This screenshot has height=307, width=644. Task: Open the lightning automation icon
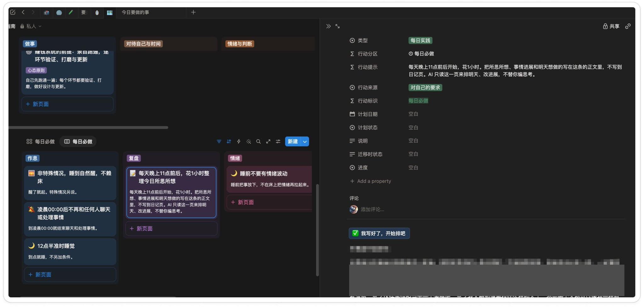pos(239,141)
